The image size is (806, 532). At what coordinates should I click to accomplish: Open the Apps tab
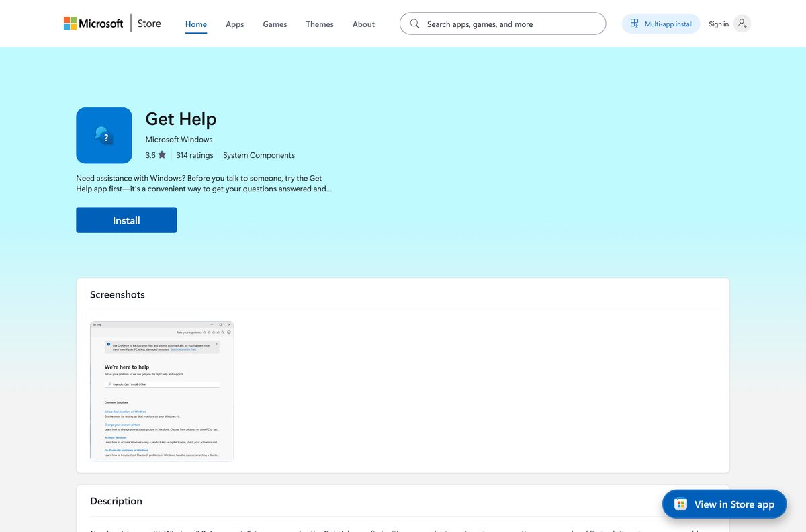[x=235, y=24]
